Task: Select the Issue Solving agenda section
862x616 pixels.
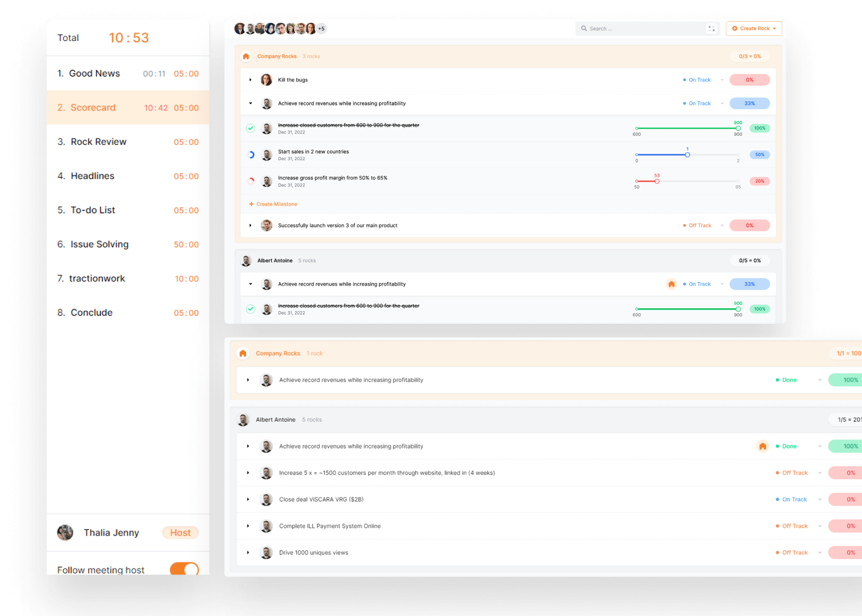Action: coord(99,244)
